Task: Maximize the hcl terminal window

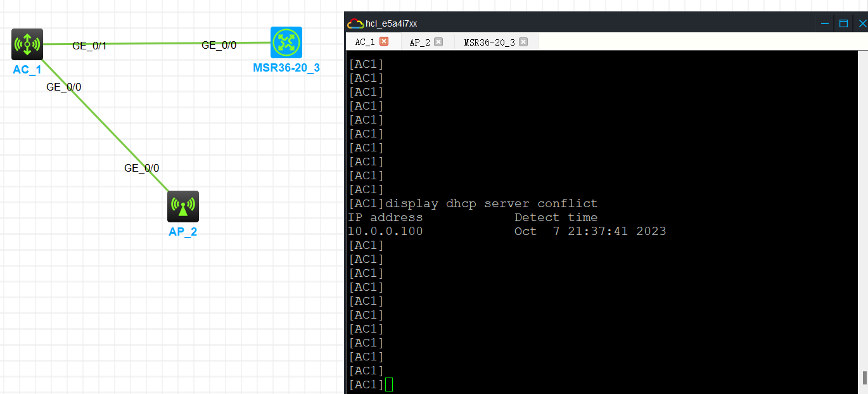Action: (x=843, y=23)
